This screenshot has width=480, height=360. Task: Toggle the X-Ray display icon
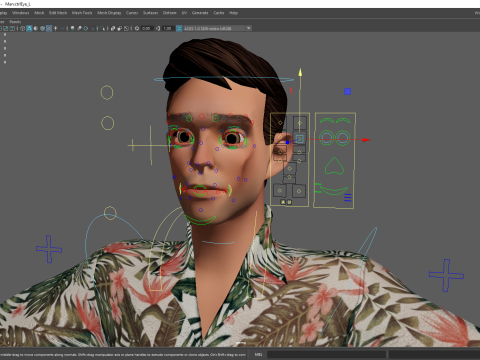[113, 28]
